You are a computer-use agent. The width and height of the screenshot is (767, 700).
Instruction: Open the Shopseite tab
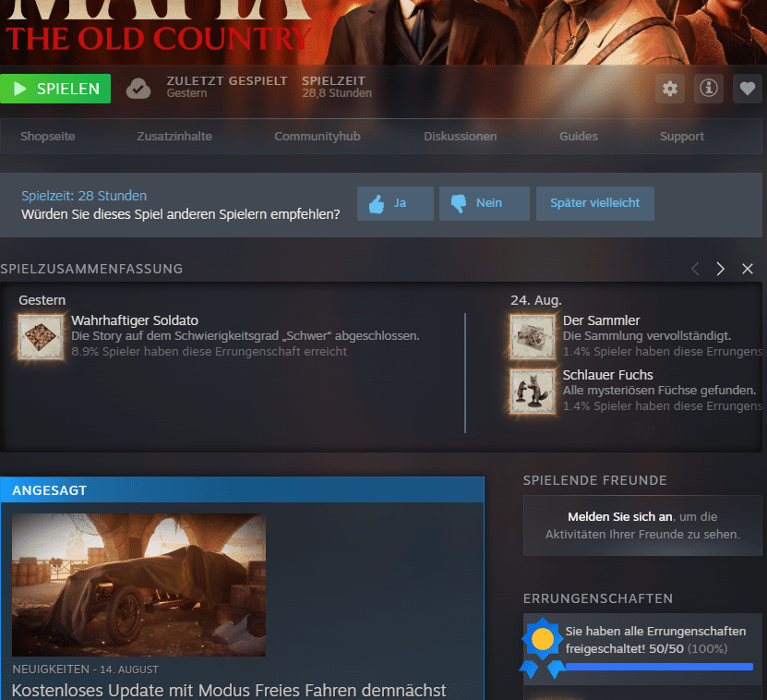[48, 136]
